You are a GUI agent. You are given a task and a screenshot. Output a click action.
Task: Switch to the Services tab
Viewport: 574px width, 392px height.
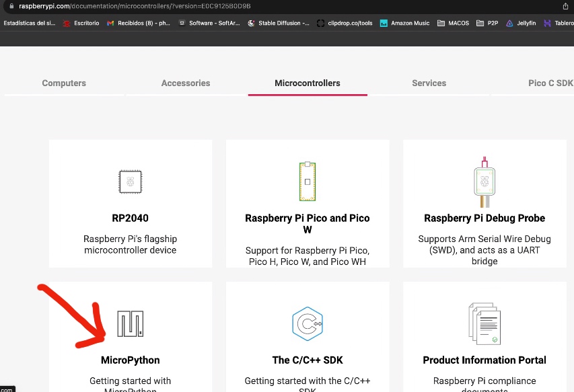[x=429, y=83]
